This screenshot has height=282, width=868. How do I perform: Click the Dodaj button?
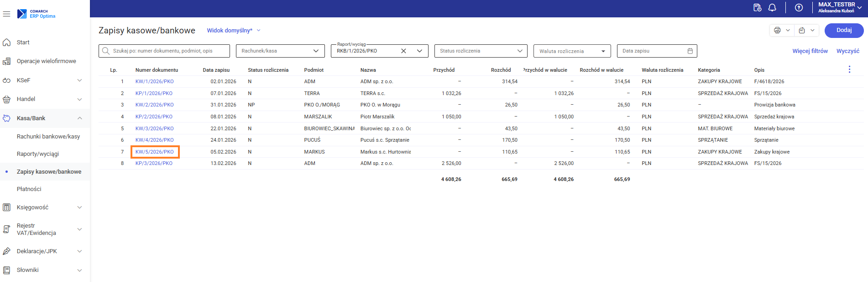pyautogui.click(x=844, y=31)
